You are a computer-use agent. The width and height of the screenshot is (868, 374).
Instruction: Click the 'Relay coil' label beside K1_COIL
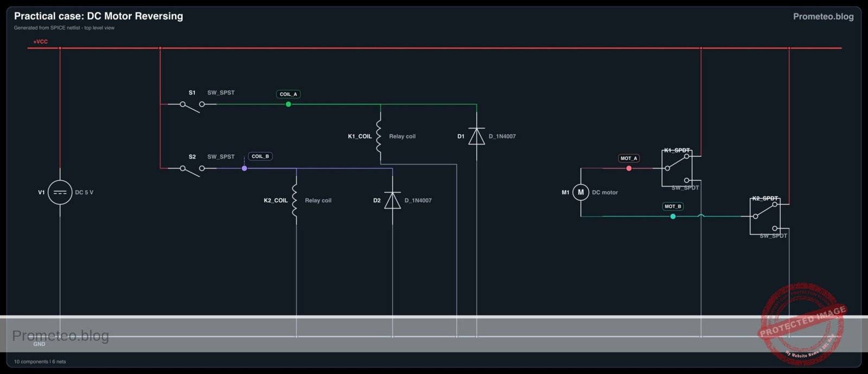click(x=403, y=136)
